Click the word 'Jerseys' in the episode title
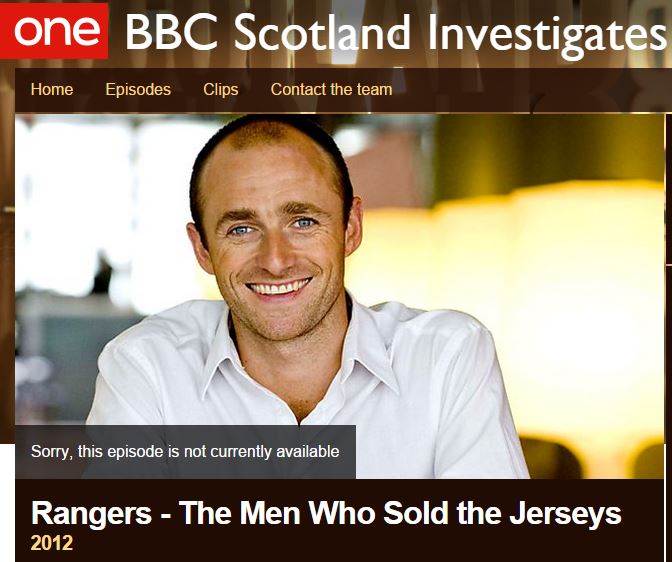 [565, 514]
